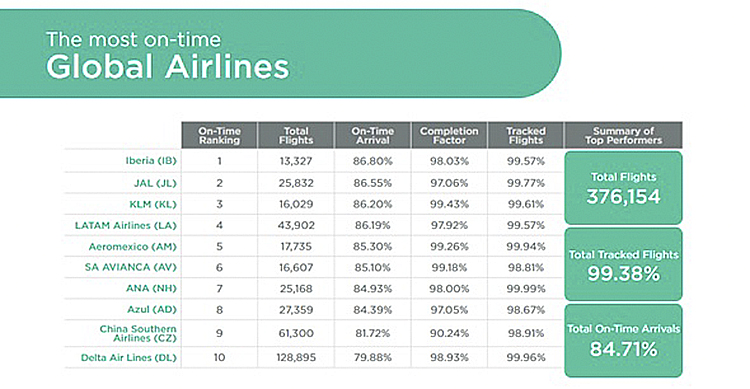Click the Global Airlines title banner
750x389 pixels.
[x=280, y=54]
